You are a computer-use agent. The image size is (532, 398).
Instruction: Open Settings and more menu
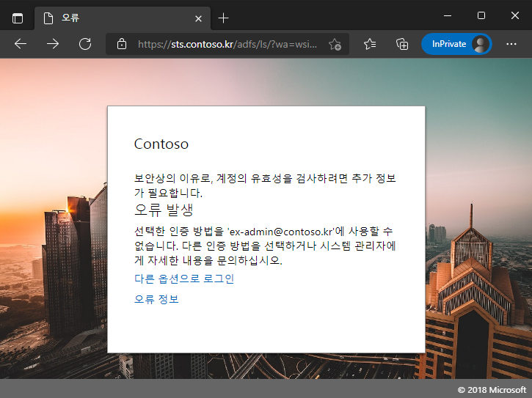[x=511, y=44]
